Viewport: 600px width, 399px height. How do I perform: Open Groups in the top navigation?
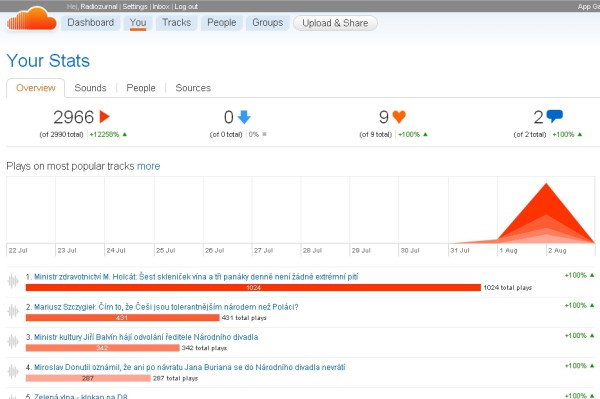click(267, 23)
